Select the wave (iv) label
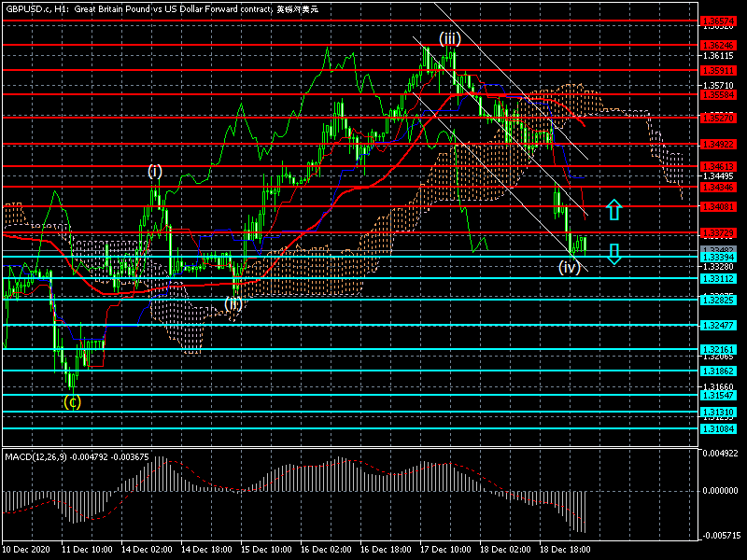 (x=570, y=268)
